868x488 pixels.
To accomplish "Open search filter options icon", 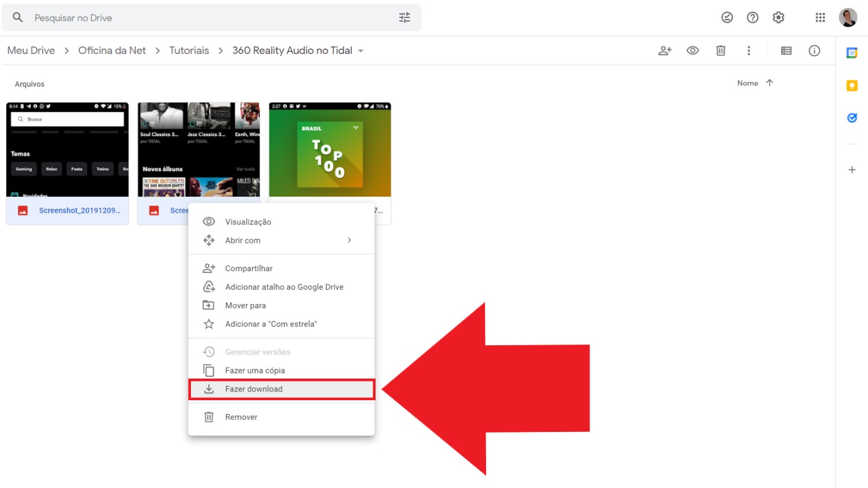I will pyautogui.click(x=404, y=17).
